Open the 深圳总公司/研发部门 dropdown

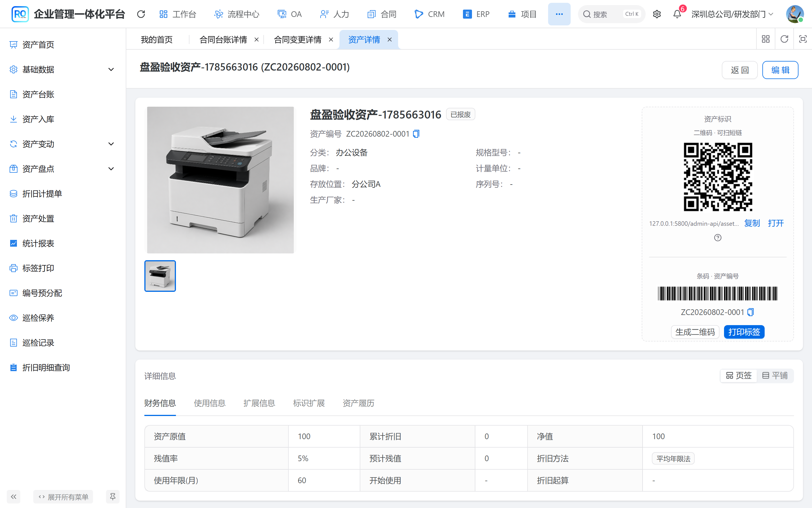tap(732, 14)
